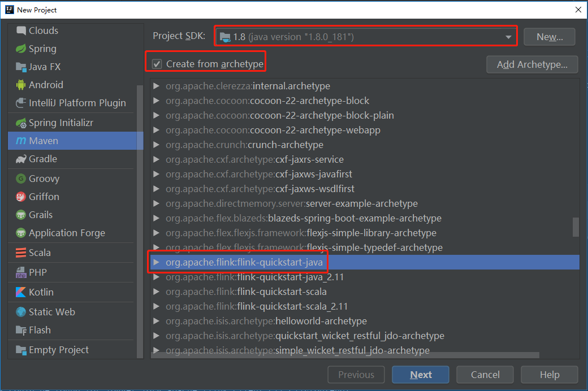Select blazeds-spring-boot-example-archetype row
Image resolution: width=588 pixels, height=391 pixels.
(365, 218)
